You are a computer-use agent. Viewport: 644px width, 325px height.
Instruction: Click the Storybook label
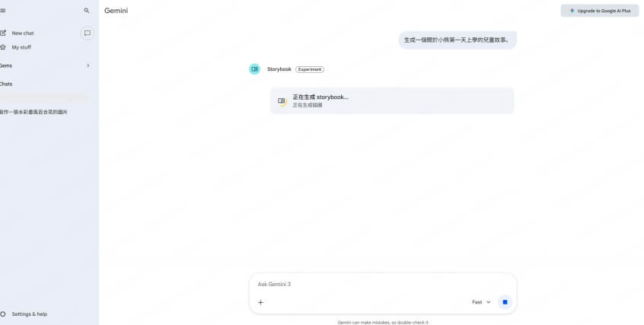[x=279, y=69]
